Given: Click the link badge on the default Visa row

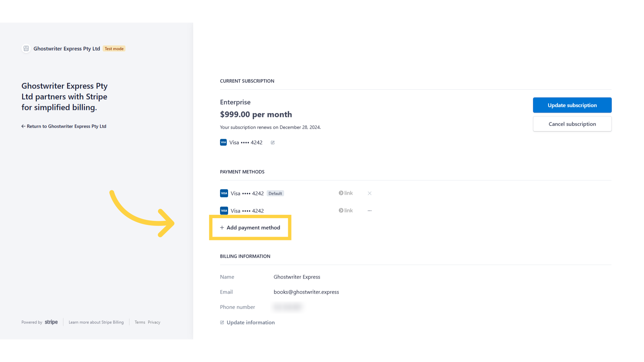Looking at the screenshot, I should [x=346, y=193].
